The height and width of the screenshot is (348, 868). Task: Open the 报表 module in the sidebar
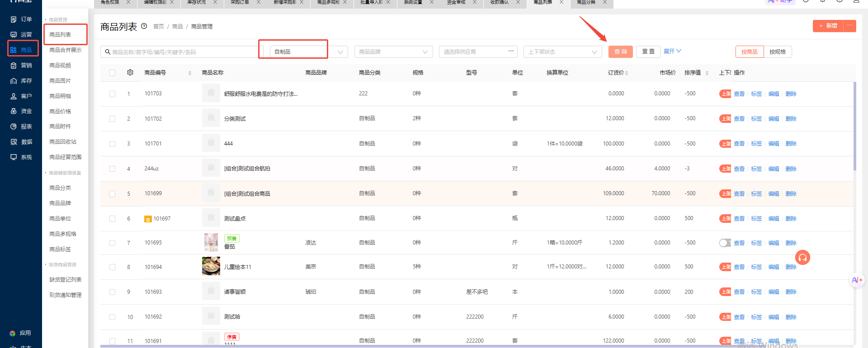tap(21, 127)
